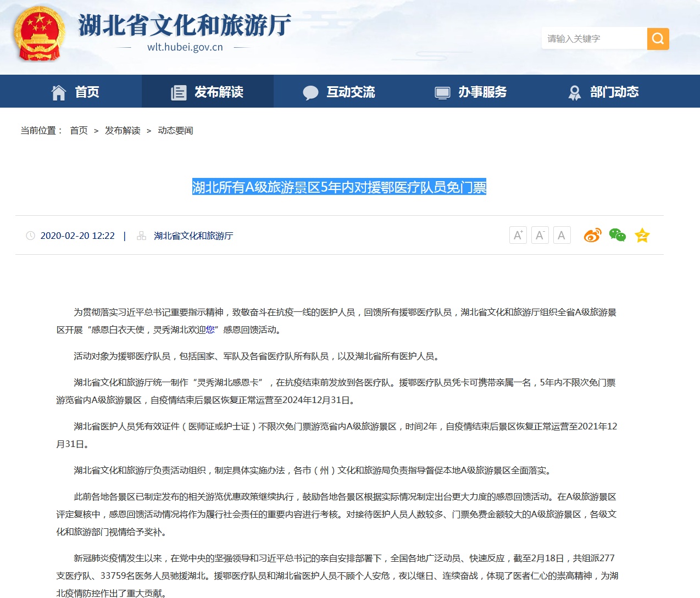Click 首页 breadcrumb link
Viewport: 700px width, 598px height.
[79, 131]
